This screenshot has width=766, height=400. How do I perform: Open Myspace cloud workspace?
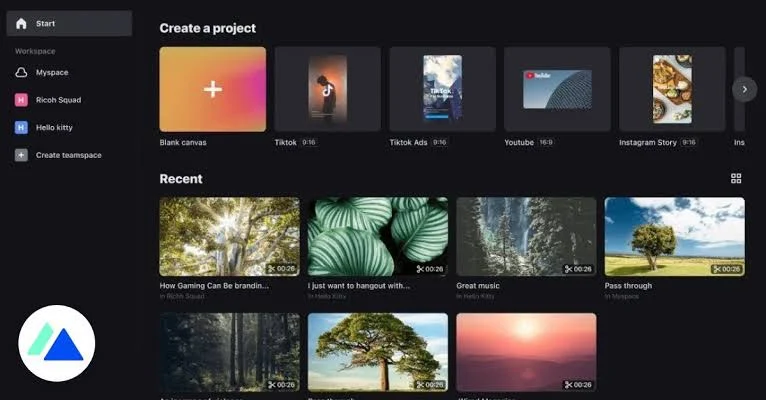pyautogui.click(x=21, y=72)
